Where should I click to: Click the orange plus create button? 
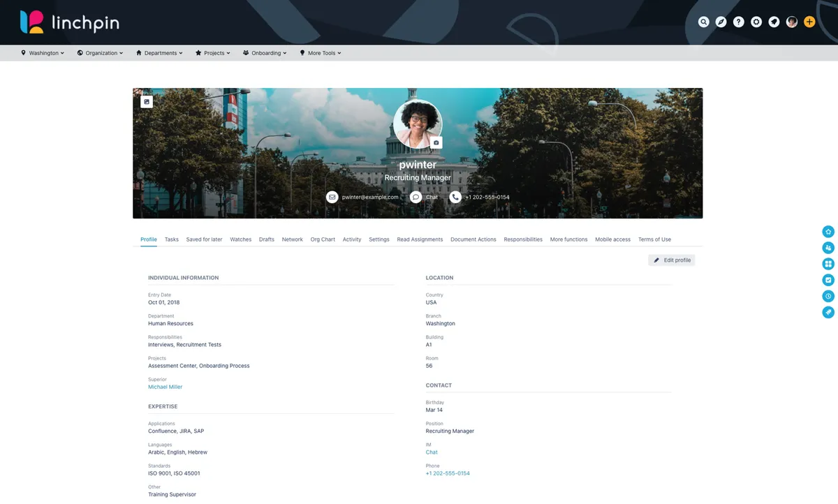(x=809, y=22)
